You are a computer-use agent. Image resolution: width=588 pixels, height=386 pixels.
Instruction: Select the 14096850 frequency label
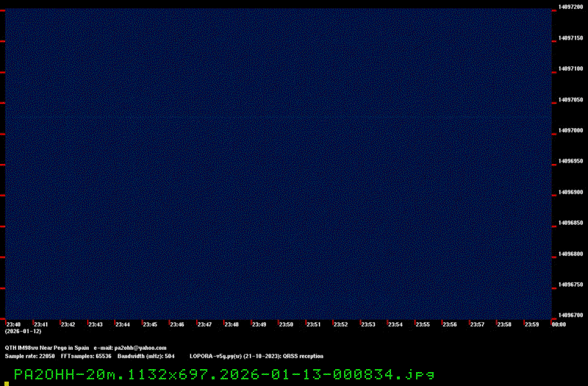571,223
